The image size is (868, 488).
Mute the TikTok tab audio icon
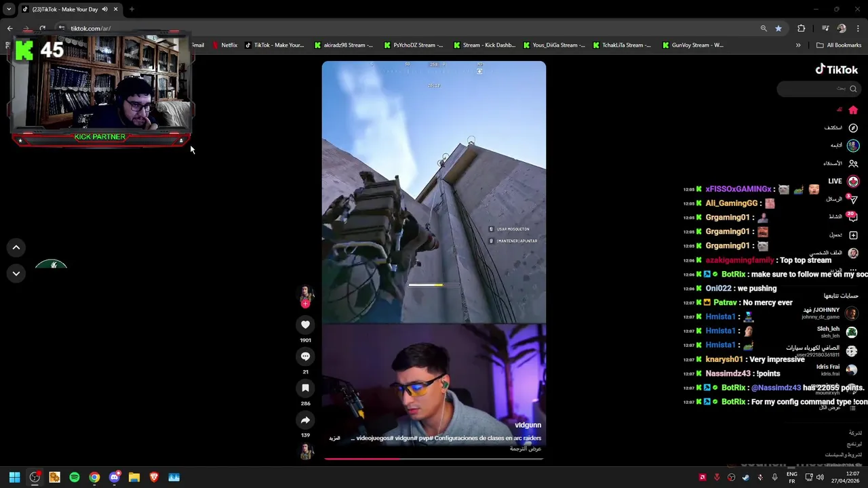click(x=104, y=9)
